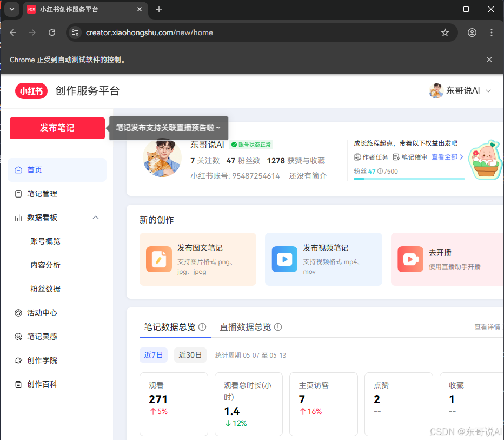
Task: Click the 粉丝 progress bar
Action: pyautogui.click(x=409, y=179)
